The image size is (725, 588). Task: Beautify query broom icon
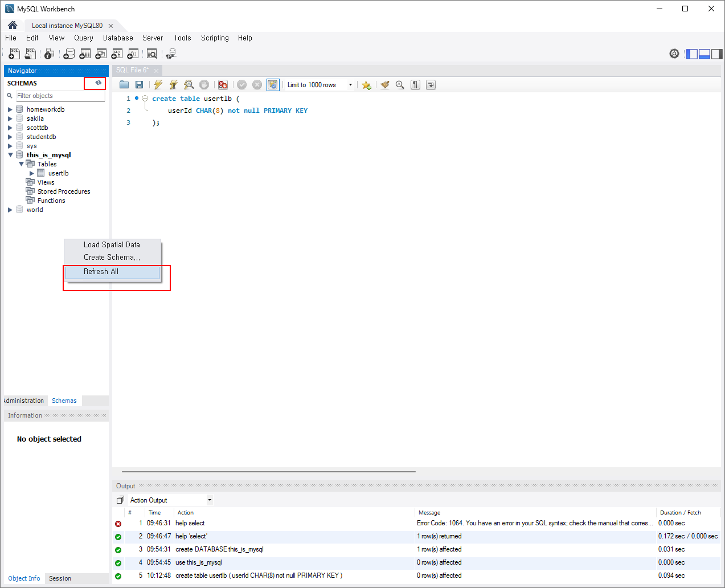(x=385, y=85)
